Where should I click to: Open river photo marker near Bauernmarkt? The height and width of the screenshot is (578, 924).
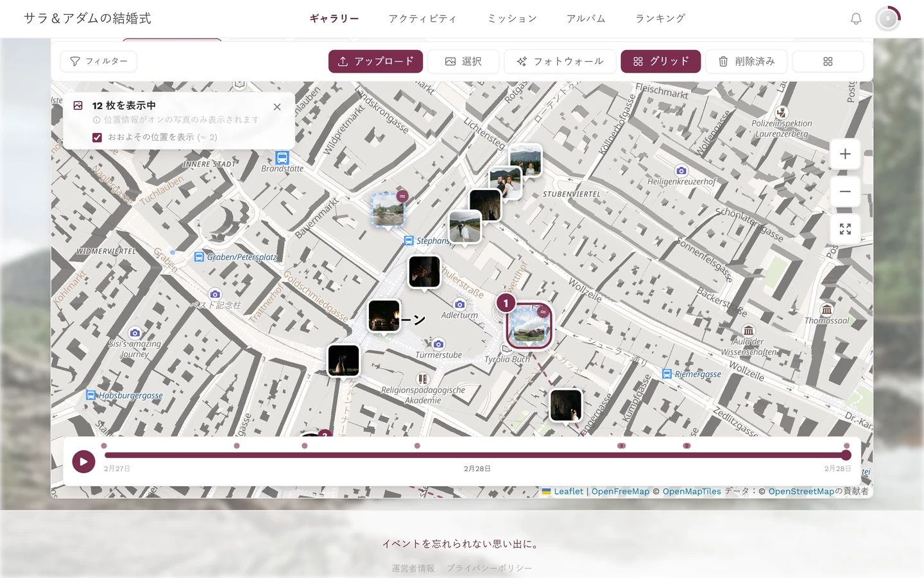tap(388, 209)
